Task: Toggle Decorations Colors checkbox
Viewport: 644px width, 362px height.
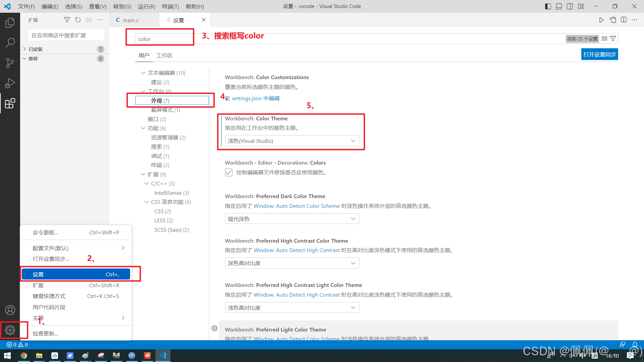Action: point(229,172)
